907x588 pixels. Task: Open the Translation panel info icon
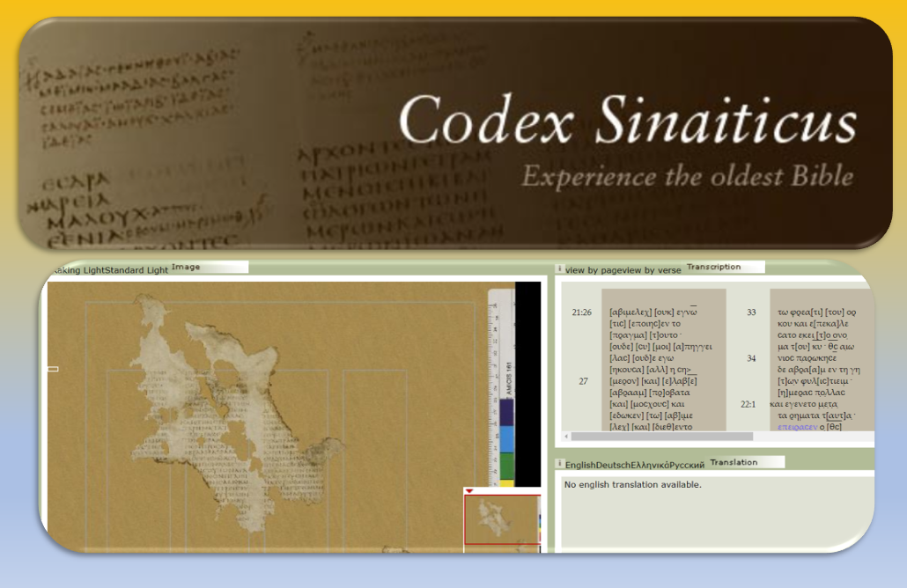click(x=559, y=464)
